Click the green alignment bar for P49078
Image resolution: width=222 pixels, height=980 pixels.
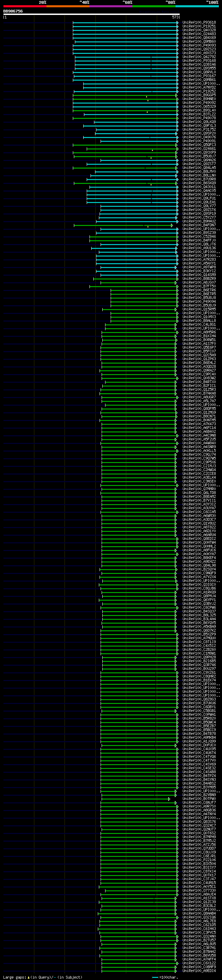tap(125, 118)
